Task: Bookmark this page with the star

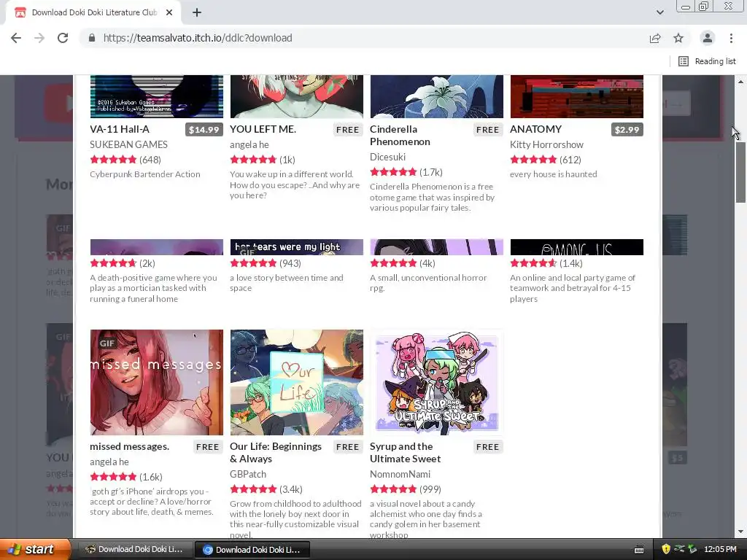Action: tap(678, 38)
